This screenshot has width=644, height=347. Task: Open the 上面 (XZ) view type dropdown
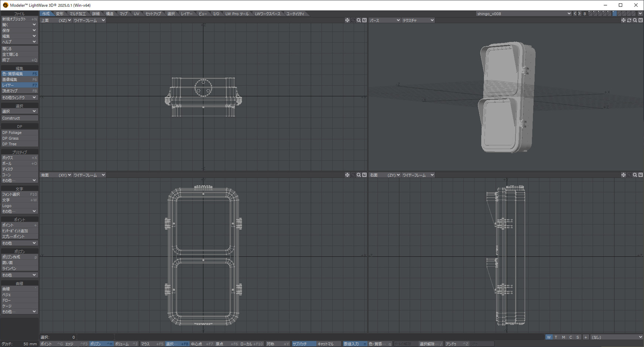click(56, 20)
